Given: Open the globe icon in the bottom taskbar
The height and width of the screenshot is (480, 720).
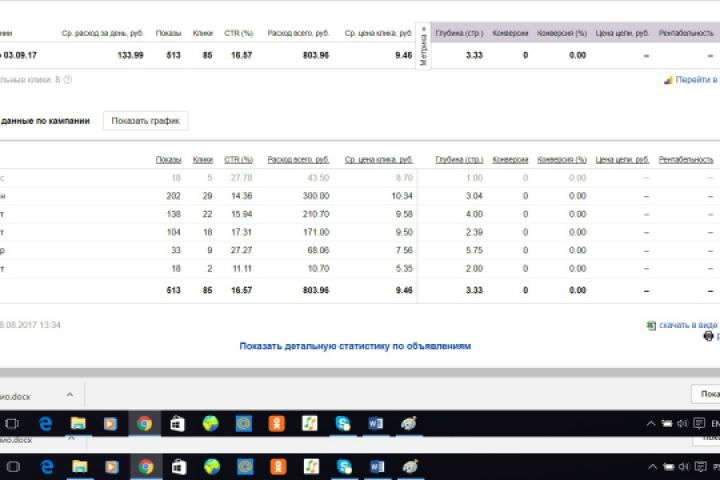Looking at the screenshot, I should 212,467.
